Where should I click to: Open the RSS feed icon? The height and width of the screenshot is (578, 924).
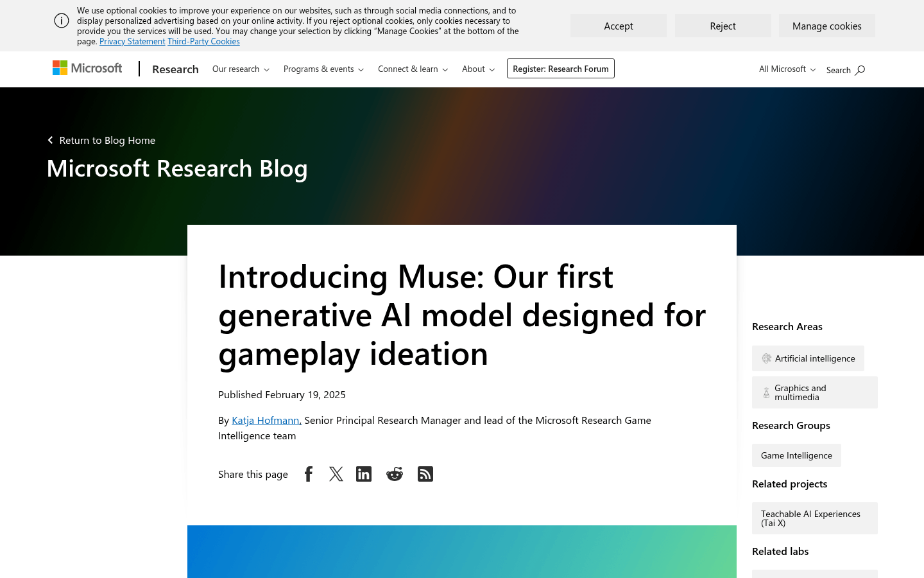[425, 474]
